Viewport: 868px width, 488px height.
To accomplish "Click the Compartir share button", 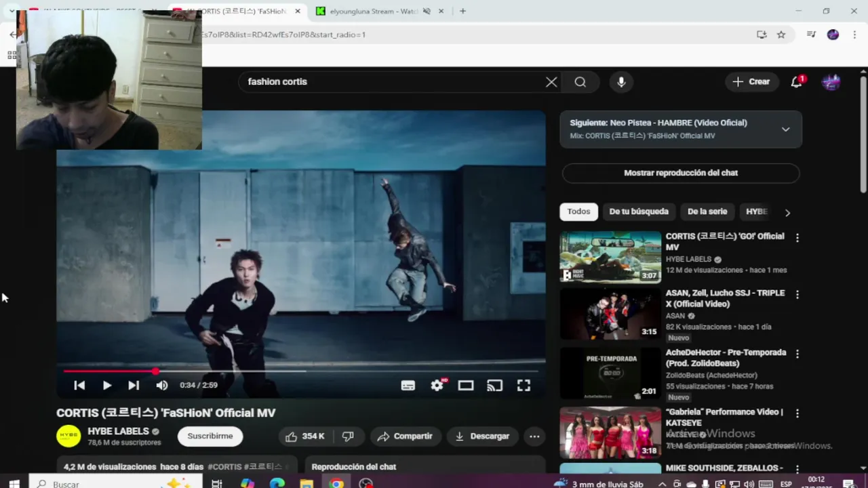I will 405,436.
